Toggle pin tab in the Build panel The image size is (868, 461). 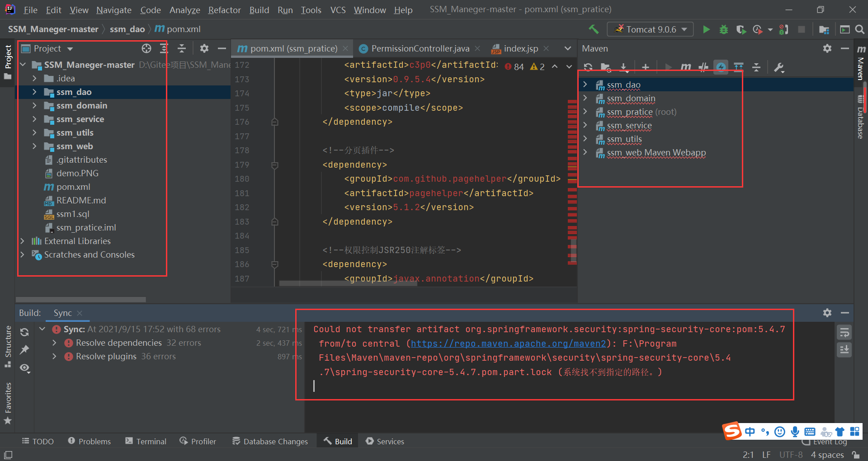[24, 350]
